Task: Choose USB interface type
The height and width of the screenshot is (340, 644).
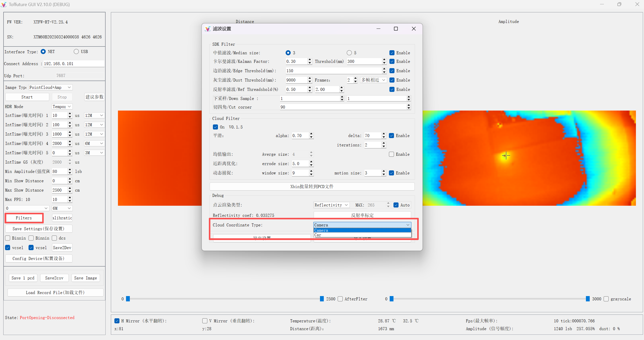Action: coord(76,51)
